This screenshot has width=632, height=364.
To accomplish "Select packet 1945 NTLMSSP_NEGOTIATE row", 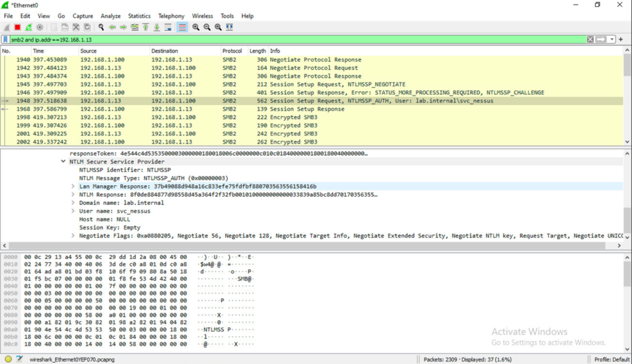I will 312,85.
